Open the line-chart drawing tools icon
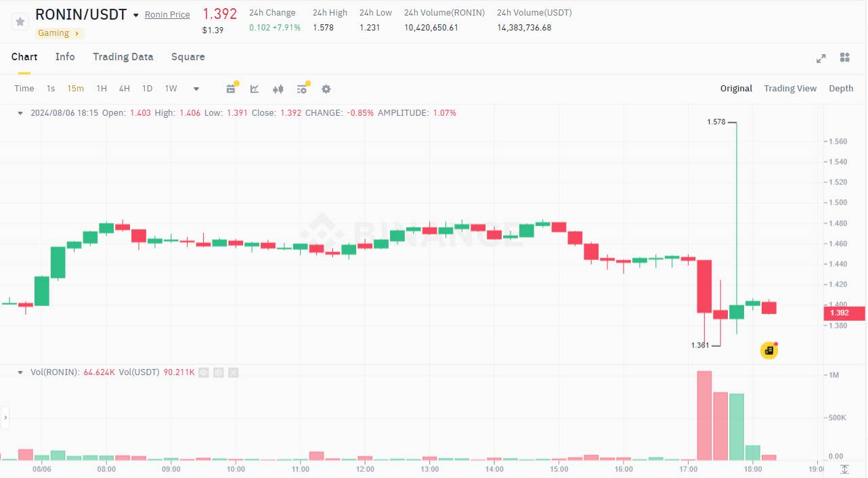868x478 pixels. click(x=255, y=89)
